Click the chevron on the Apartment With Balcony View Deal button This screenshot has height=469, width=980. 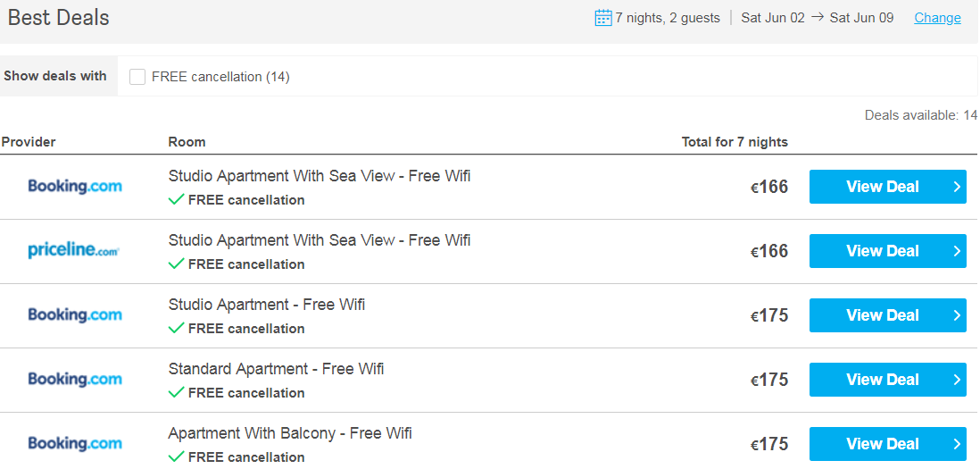(x=956, y=444)
